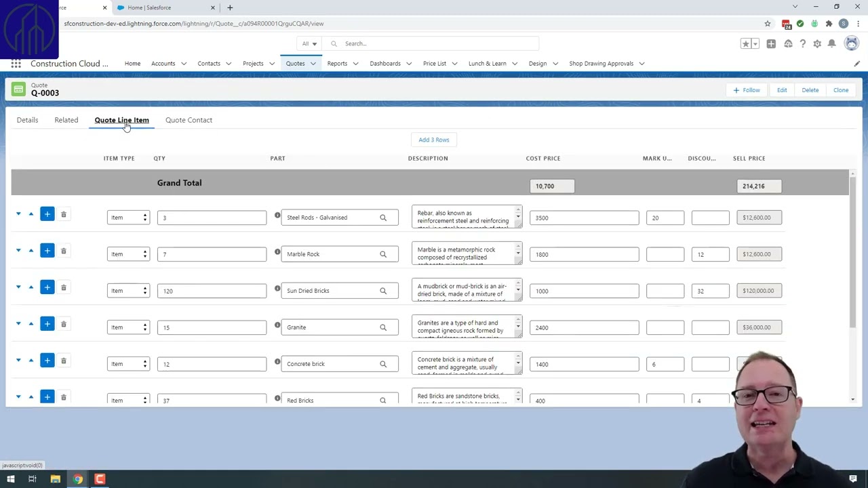Open Chrome from Windows taskbar
868x488 pixels.
pos(77,479)
